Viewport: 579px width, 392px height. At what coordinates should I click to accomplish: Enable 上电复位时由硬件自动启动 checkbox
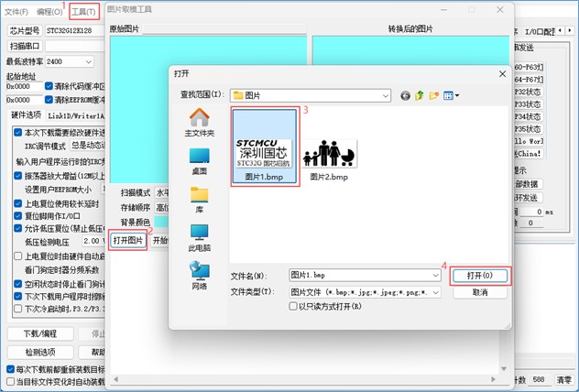(x=17, y=256)
